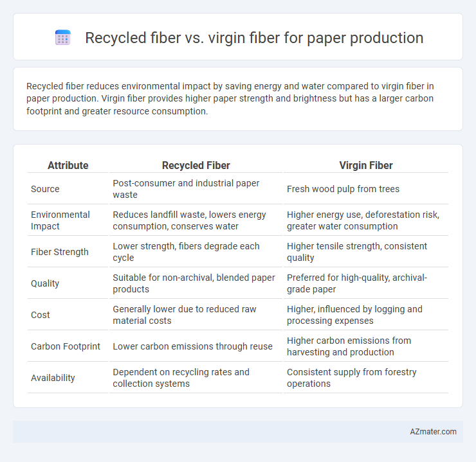Viewport: 476px width, 462px height.
Task: Select the Virgin Fiber column header
Action: [366, 165]
